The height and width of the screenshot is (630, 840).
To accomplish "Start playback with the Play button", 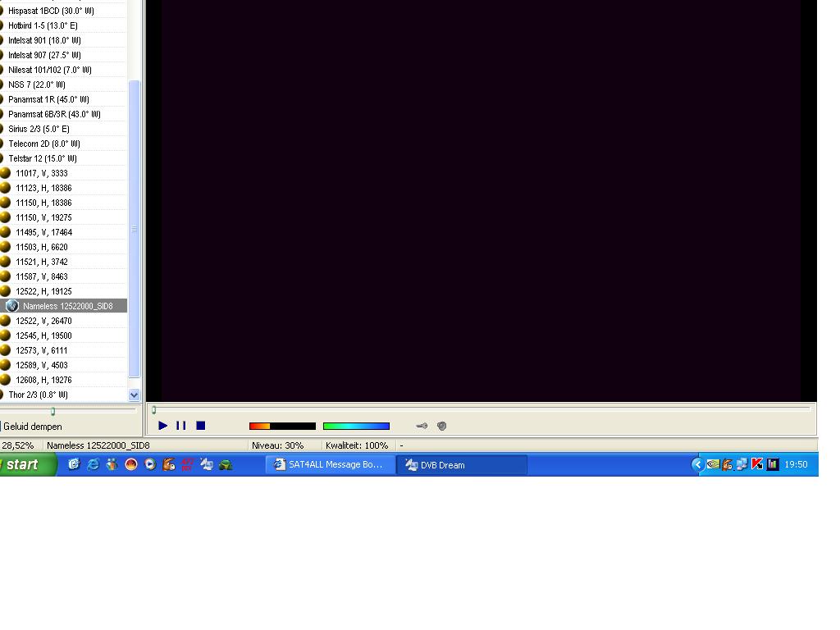I will 163,426.
